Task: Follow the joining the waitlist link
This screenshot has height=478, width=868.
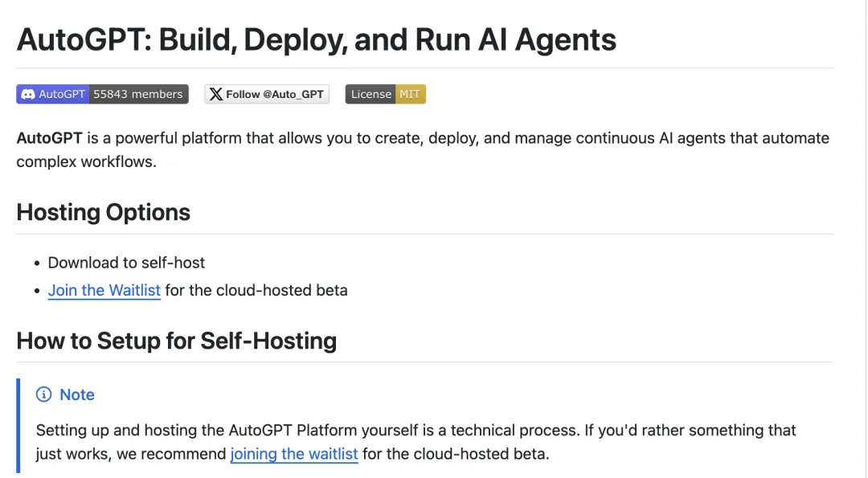Action: coord(294,454)
